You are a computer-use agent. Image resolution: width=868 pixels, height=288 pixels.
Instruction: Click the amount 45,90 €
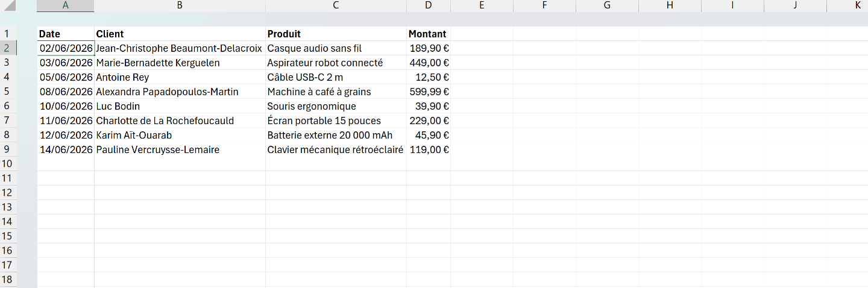[x=429, y=135]
